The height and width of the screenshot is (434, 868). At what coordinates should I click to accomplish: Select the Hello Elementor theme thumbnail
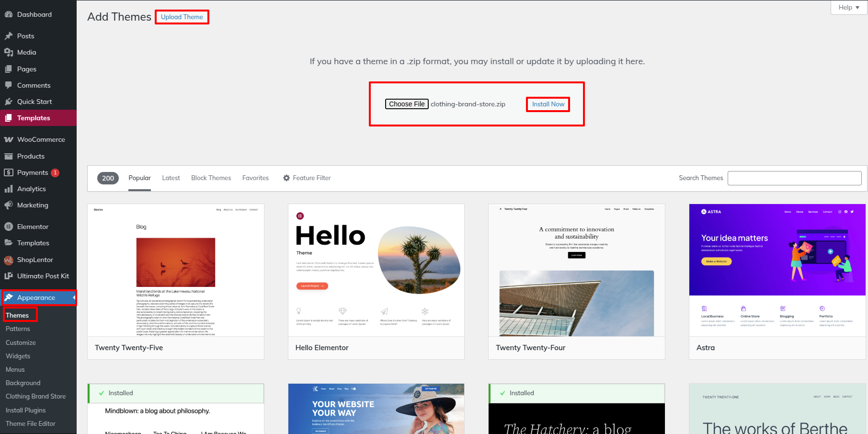coord(376,270)
